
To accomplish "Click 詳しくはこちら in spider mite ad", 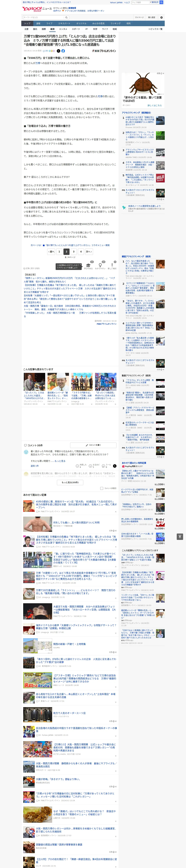I will click(155, 105).
